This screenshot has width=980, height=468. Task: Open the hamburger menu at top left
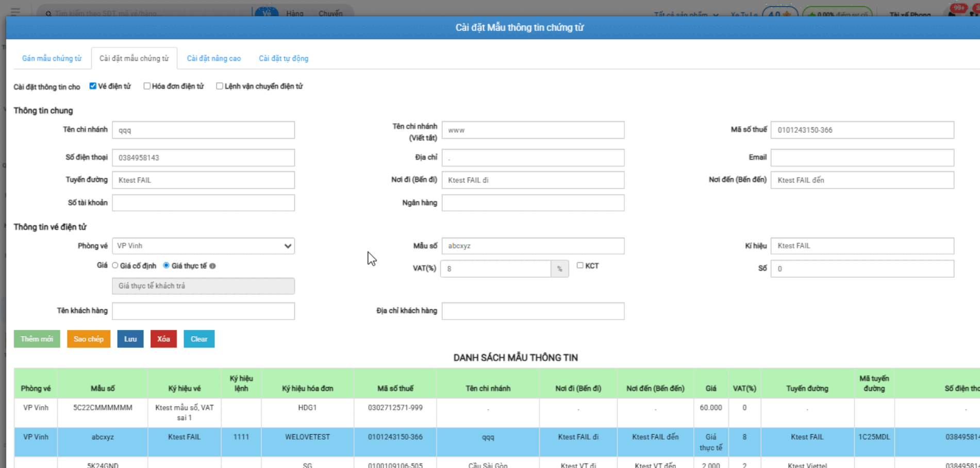tap(15, 11)
